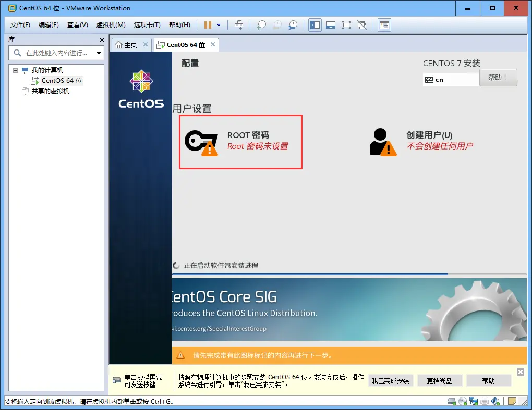Viewport: 532px width, 410px height.
Task: Select CentOS 64 位 in the library tree
Action: [62, 81]
